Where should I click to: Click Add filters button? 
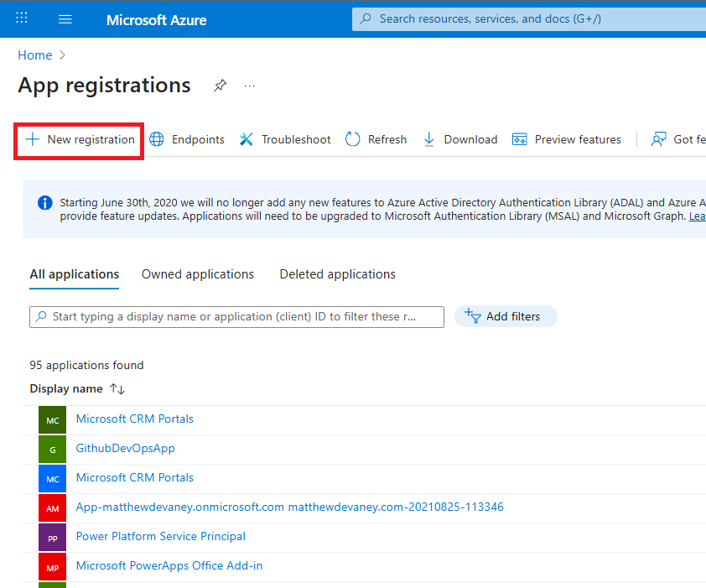click(506, 316)
